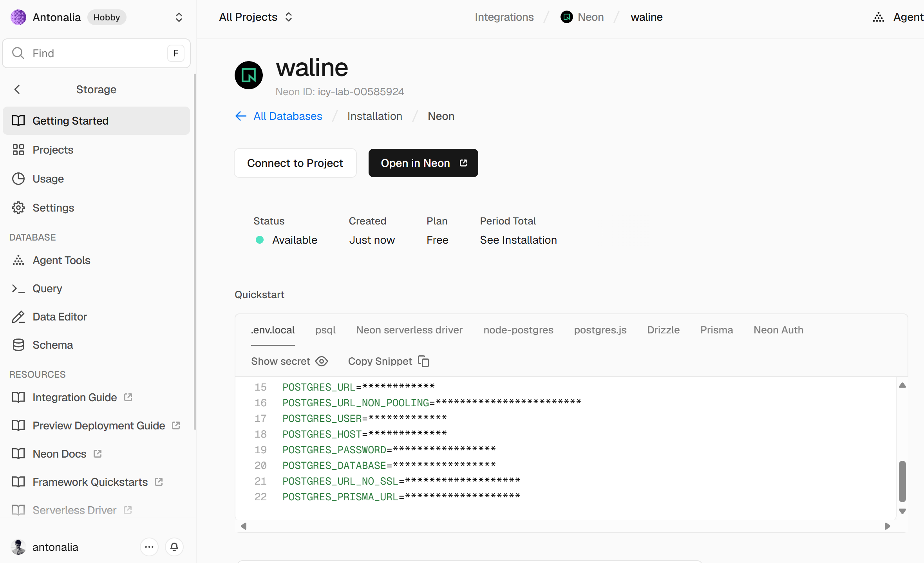Click the Installation breadcrumb link
This screenshot has width=924, height=563.
(x=375, y=116)
